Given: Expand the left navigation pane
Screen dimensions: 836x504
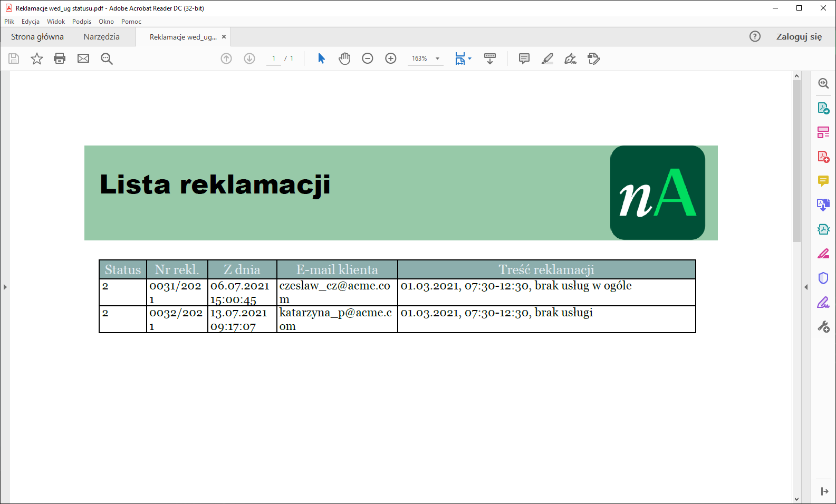Looking at the screenshot, I should click(x=5, y=287).
